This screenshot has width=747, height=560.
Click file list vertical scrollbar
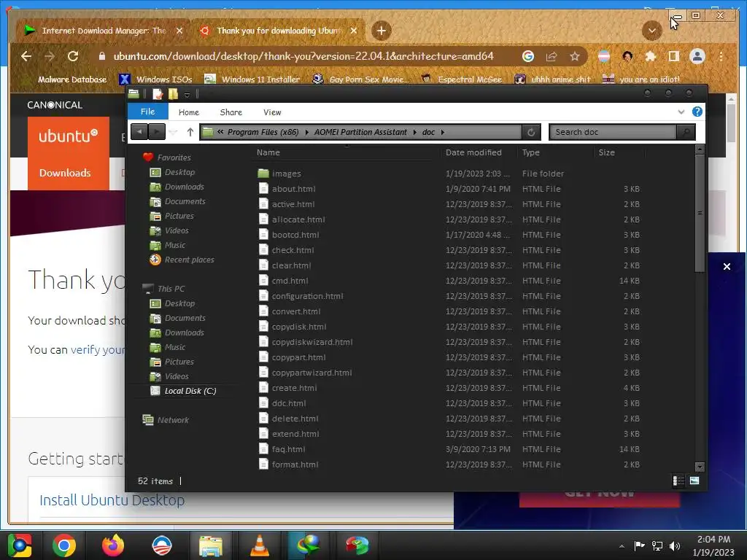point(700,214)
